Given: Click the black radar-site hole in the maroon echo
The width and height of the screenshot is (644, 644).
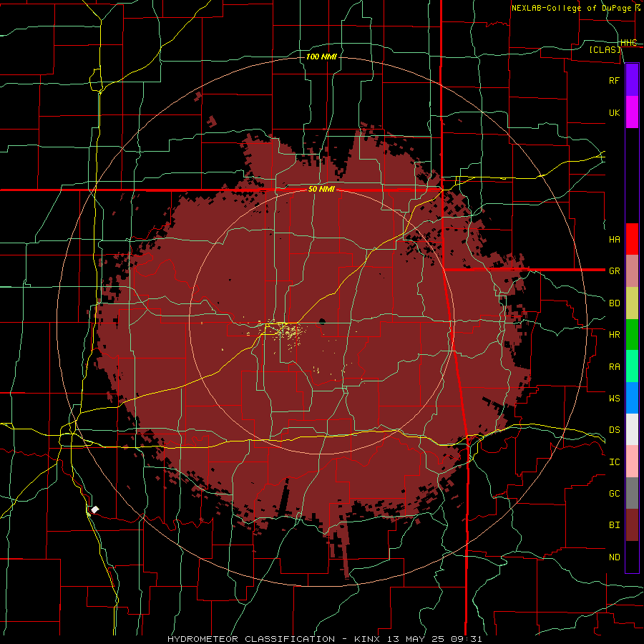Looking at the screenshot, I should click(322, 321).
